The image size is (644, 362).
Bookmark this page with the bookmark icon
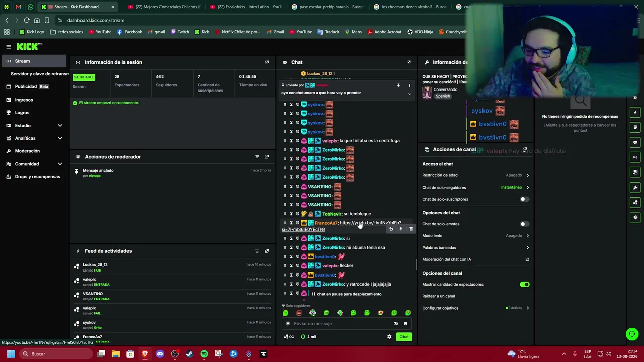click(x=47, y=20)
